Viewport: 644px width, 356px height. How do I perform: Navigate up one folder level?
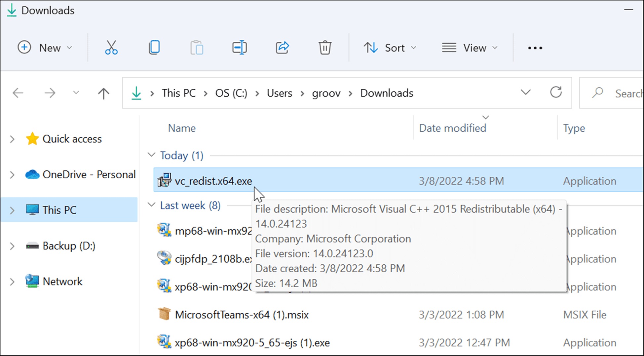[x=103, y=93]
